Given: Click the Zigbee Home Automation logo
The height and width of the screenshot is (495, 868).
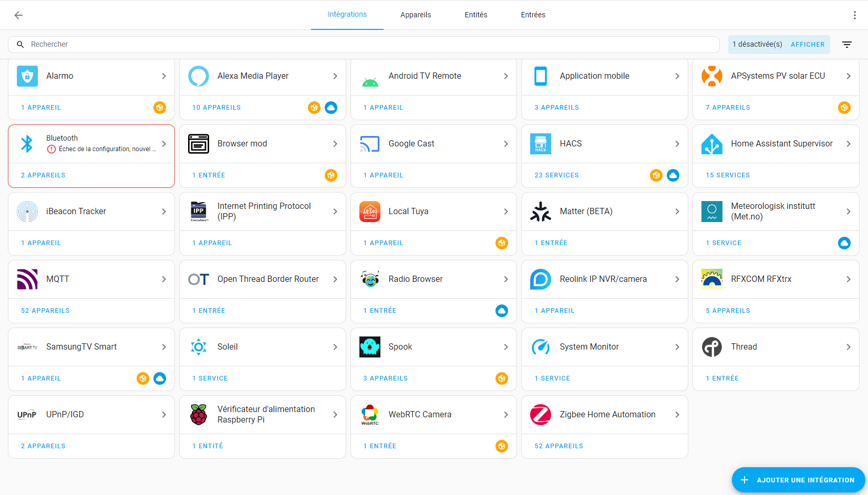Looking at the screenshot, I should 541,415.
